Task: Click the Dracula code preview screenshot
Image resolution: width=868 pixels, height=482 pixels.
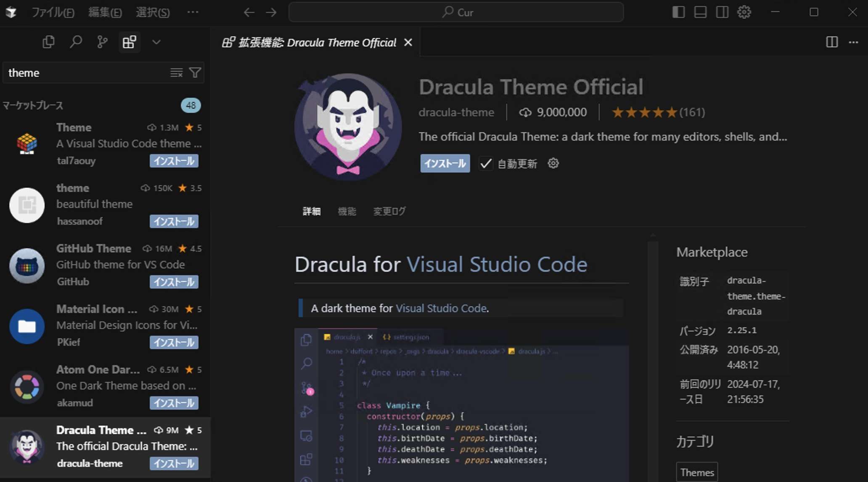Action: click(461, 405)
